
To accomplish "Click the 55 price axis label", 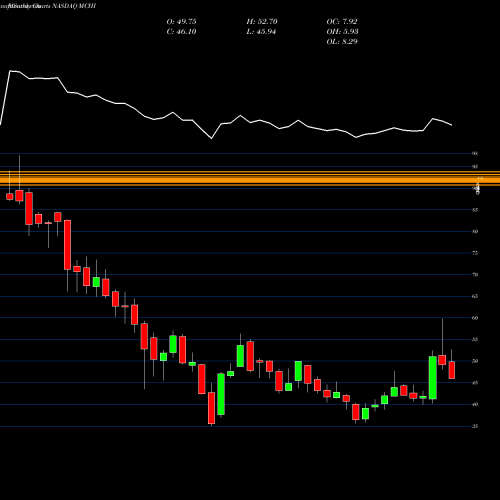I will (475, 339).
